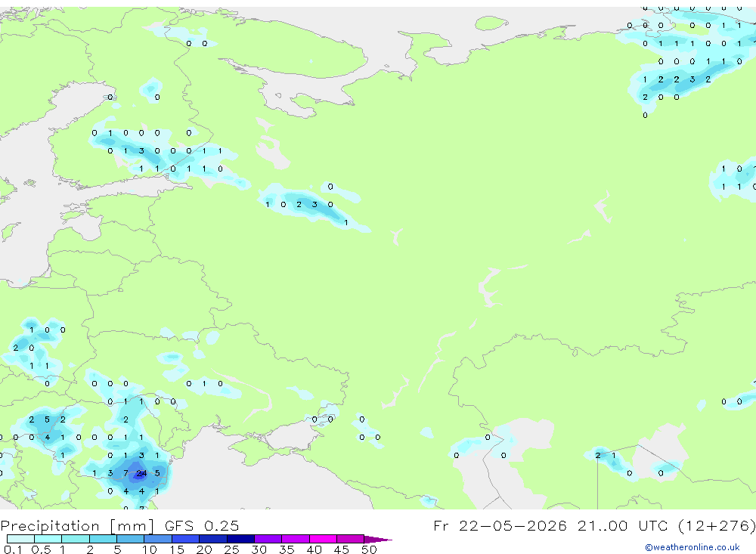756x554 pixels.
Task: Click the 'GFS 0.25' model label
Action: (202, 525)
